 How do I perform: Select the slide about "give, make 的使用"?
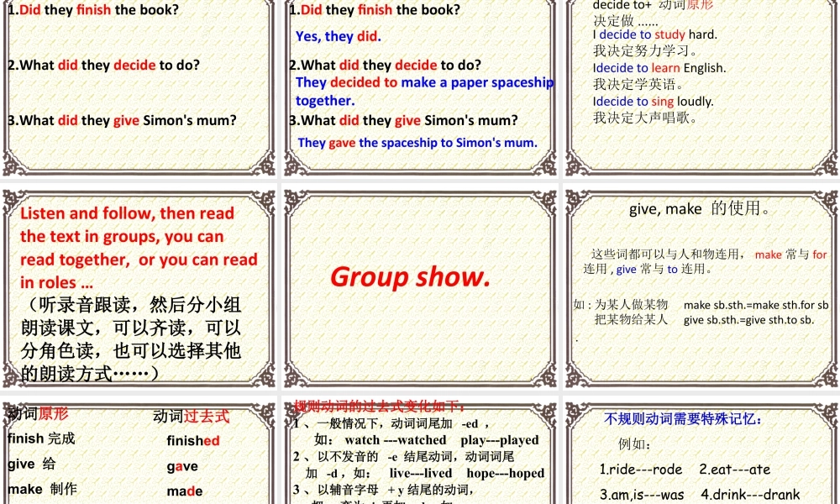700,209
